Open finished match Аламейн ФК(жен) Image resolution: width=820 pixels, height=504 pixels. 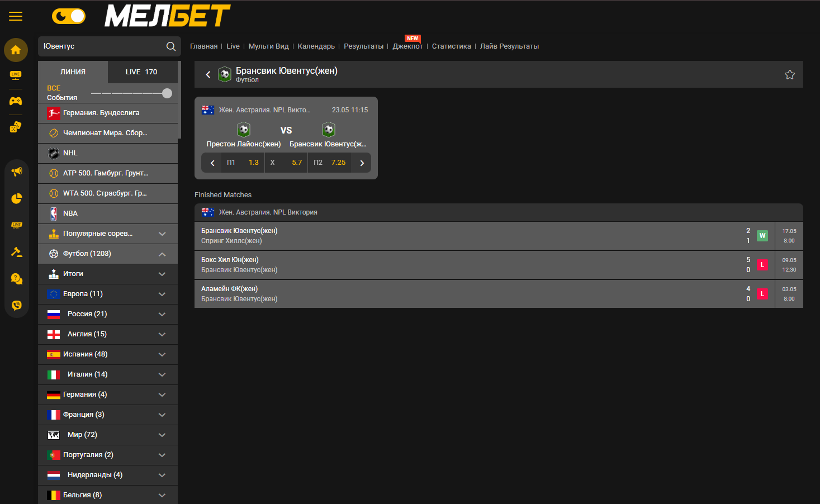point(499,294)
